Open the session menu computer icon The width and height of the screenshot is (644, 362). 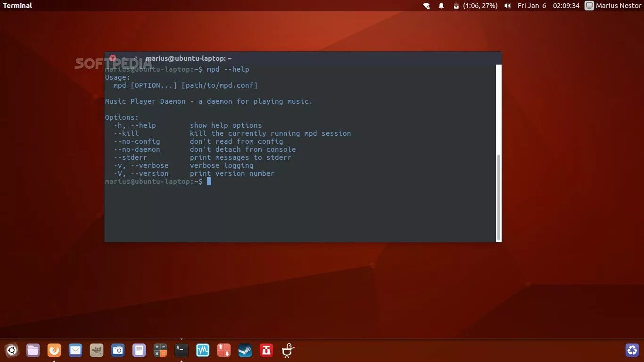pyautogui.click(x=589, y=6)
